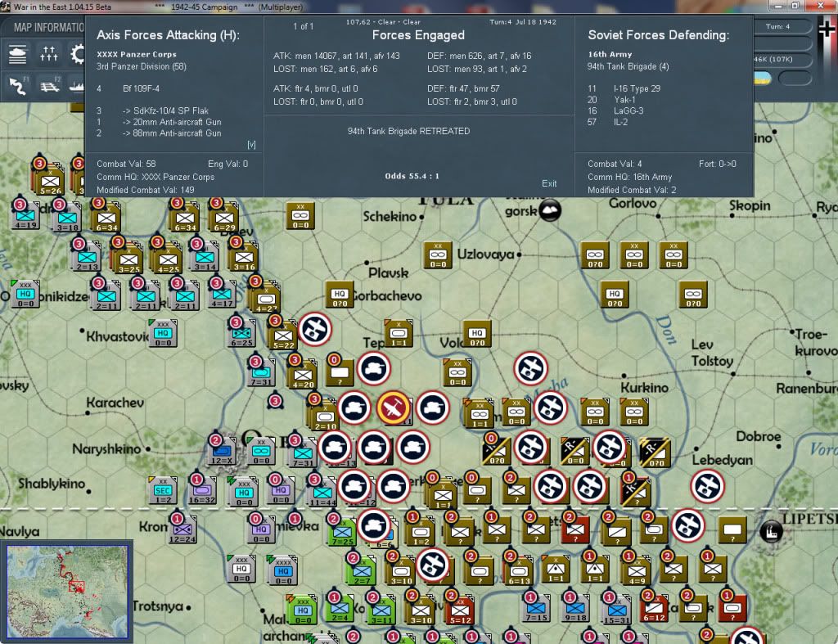The height and width of the screenshot is (644, 838).
Task: Select the 4=25 unit counter
Action: [169, 261]
